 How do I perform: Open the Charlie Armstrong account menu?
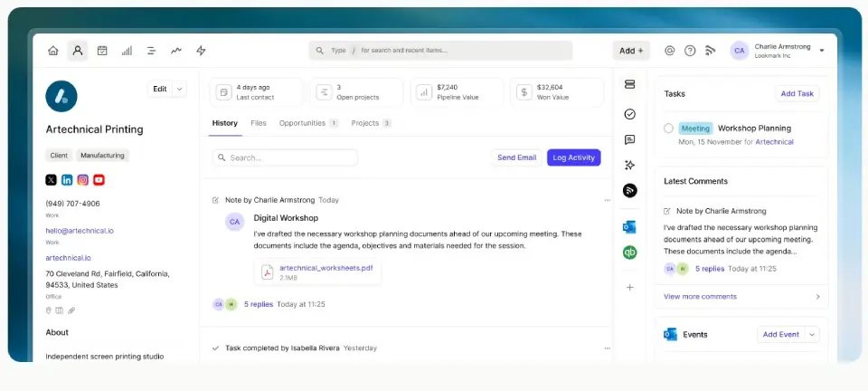click(821, 51)
